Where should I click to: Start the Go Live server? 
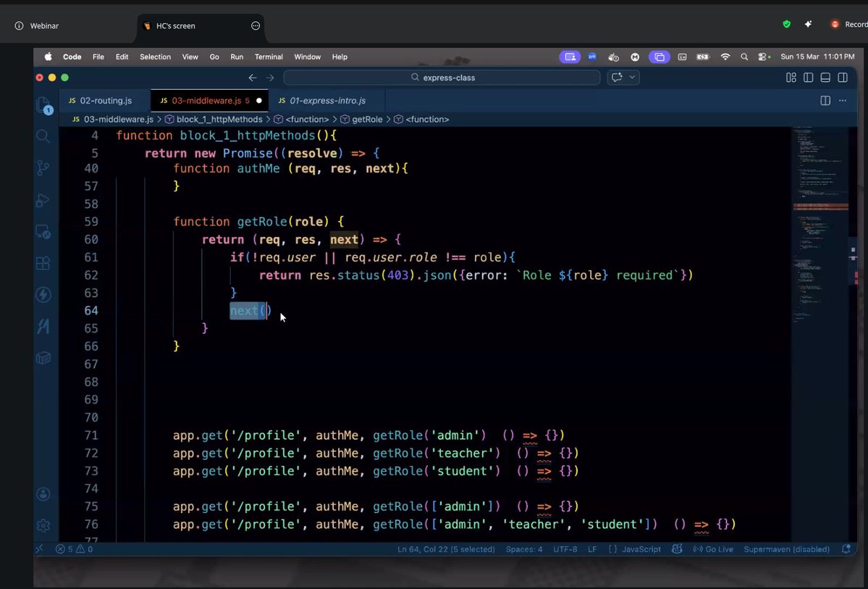[713, 549]
